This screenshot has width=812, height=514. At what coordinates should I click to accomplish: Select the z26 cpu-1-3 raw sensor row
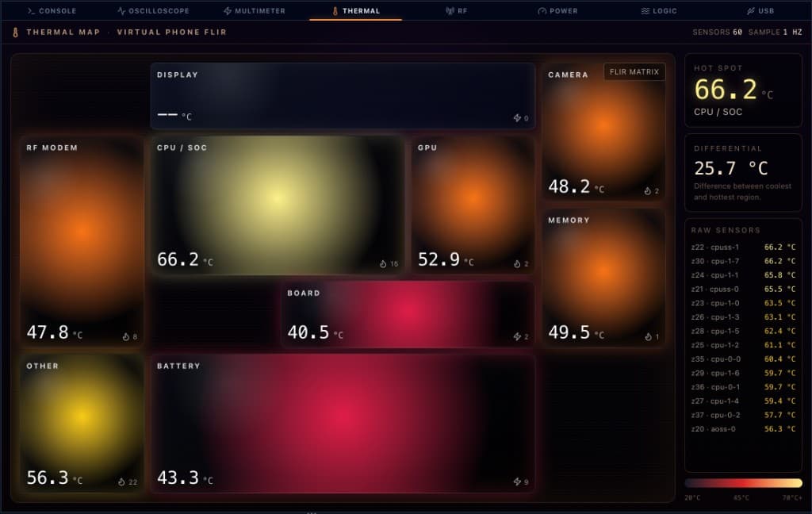[x=743, y=317]
